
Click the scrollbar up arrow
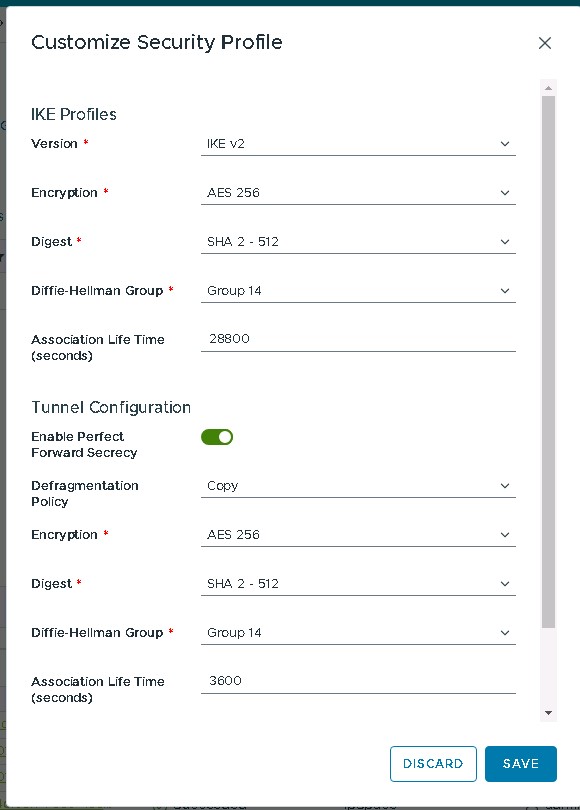click(x=548, y=88)
